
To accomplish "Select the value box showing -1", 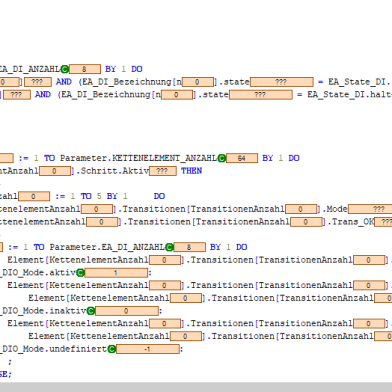I will (148, 349).
